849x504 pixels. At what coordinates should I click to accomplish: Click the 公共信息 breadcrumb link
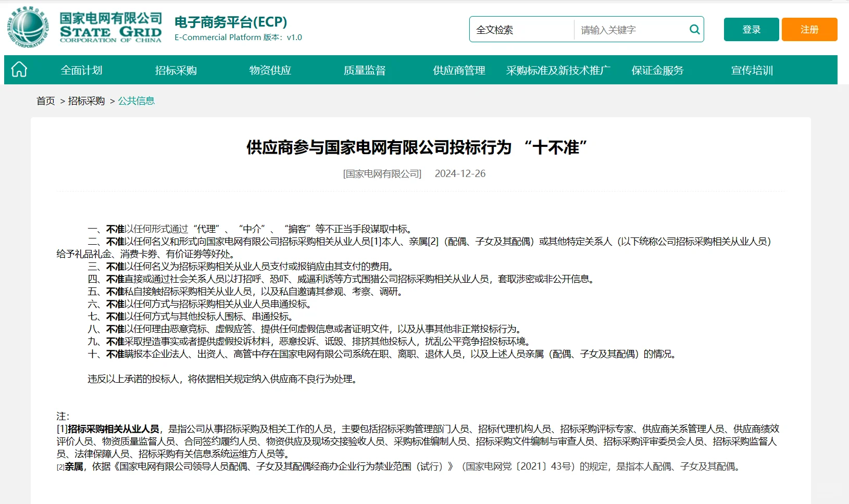136,100
